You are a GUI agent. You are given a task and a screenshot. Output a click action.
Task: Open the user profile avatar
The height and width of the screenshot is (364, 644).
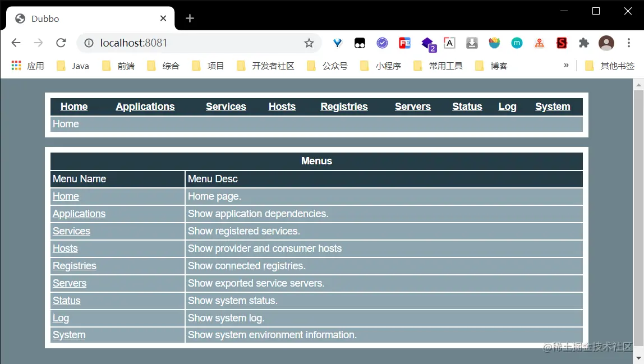pyautogui.click(x=606, y=43)
